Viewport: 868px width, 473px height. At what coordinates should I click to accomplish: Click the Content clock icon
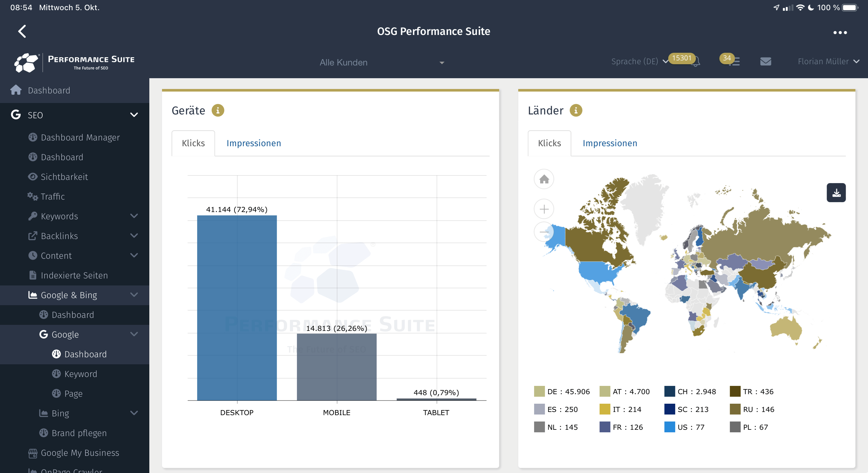pyautogui.click(x=32, y=255)
